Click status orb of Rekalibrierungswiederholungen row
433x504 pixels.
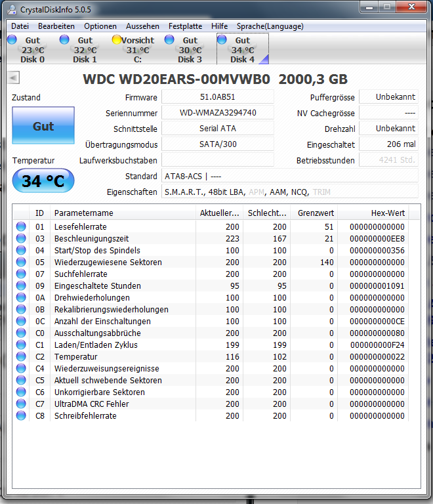[x=21, y=309]
